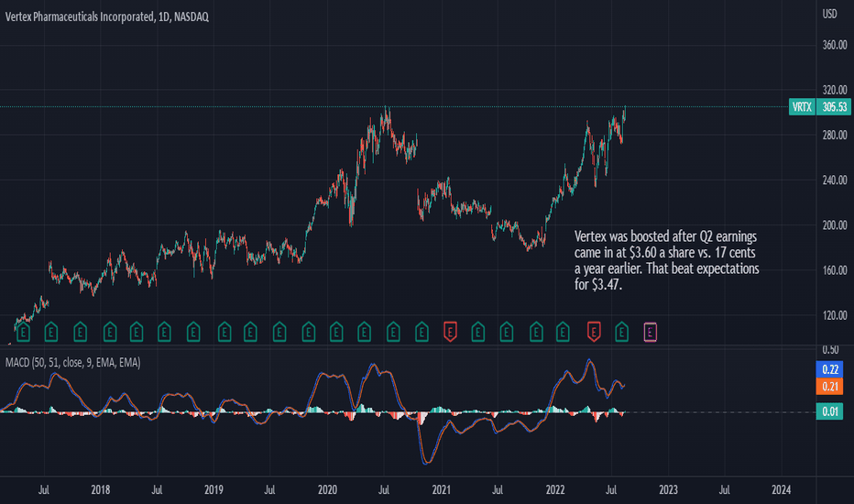854x504 pixels.
Task: Click the 320.00 price axis label
Action: (x=835, y=90)
